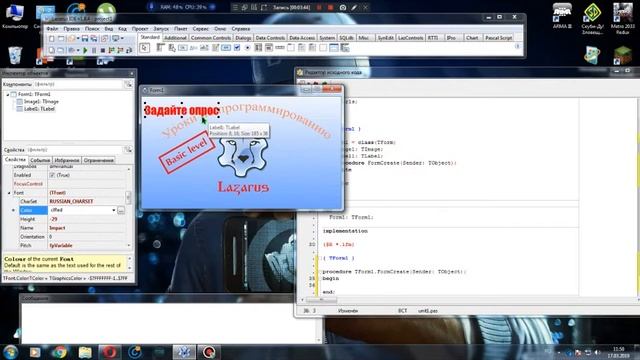Image resolution: width=640 pixels, height=360 pixels.
Task: Open the dropdown arrow beside Open icon
Action: coord(78,38)
